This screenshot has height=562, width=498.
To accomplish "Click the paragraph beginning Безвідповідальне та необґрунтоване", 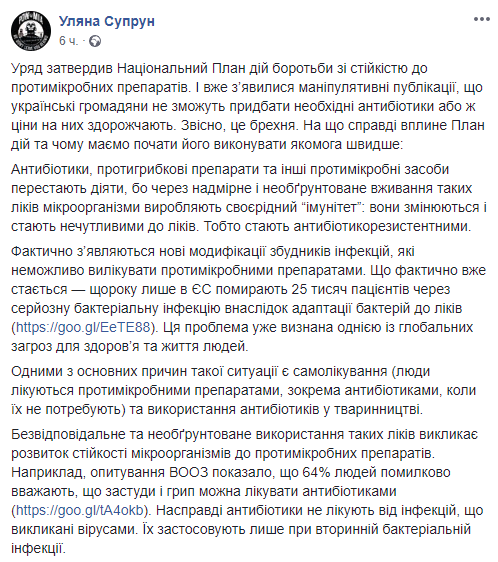I will (247, 491).
